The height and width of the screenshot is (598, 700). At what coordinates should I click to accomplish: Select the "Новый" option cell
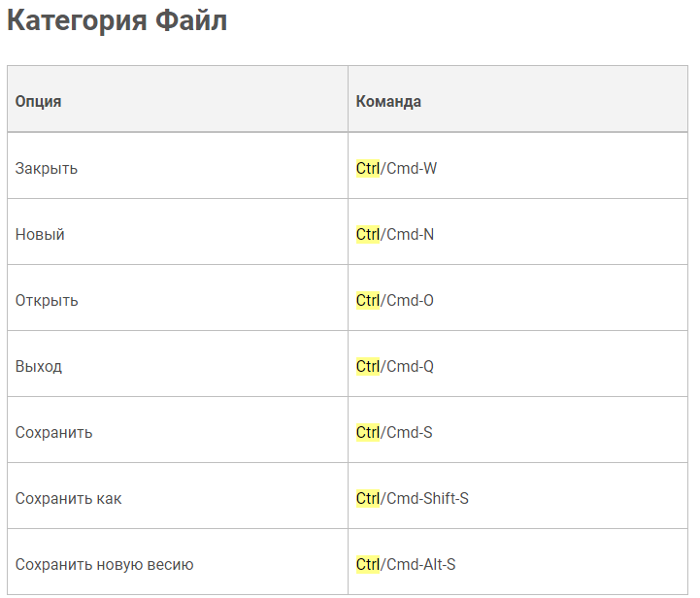click(x=40, y=234)
